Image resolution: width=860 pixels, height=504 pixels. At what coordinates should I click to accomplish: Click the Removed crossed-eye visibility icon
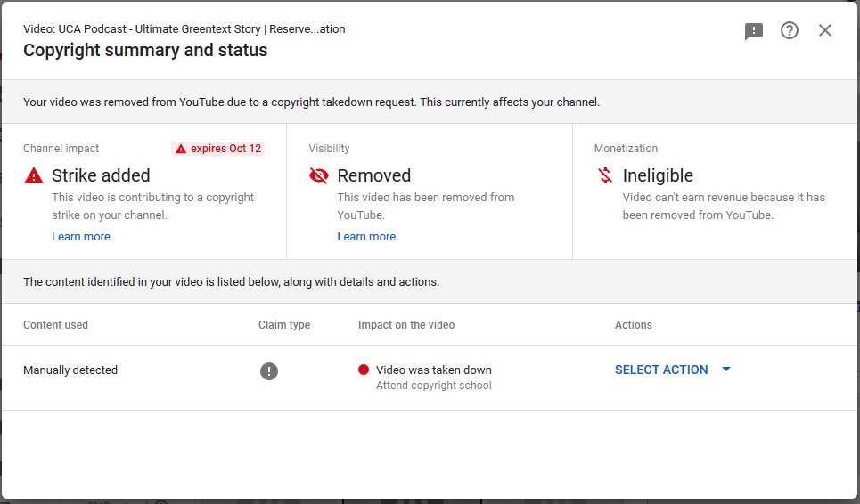tap(319, 175)
